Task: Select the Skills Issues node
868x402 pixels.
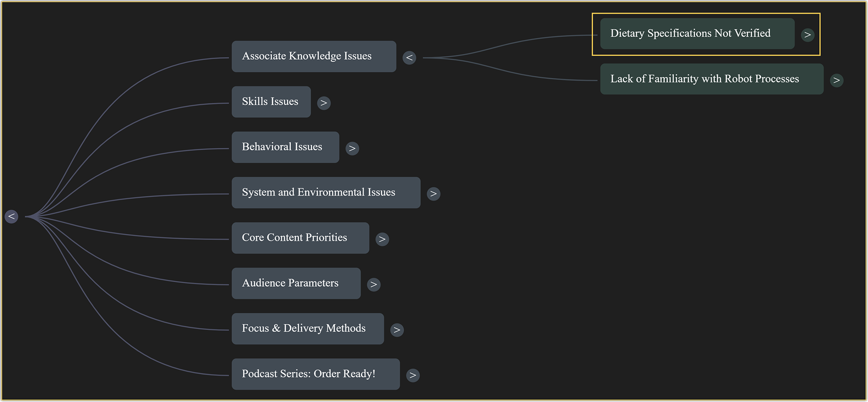Action: [271, 102]
